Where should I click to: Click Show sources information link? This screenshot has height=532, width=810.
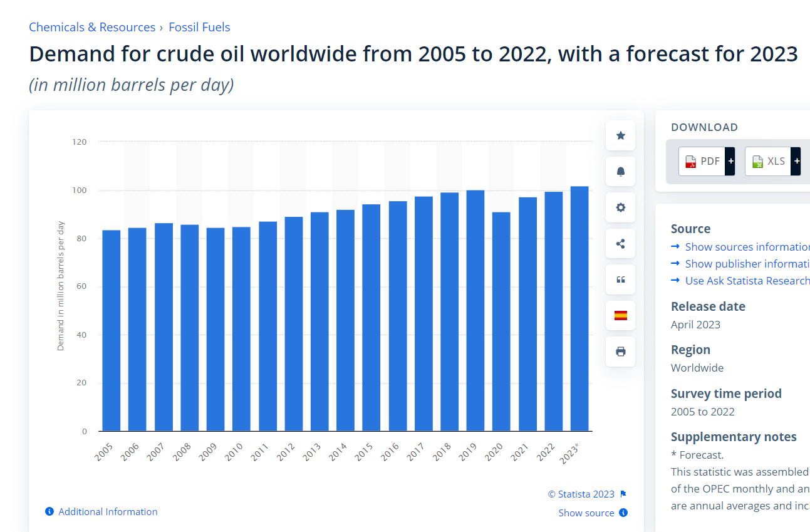point(747,247)
